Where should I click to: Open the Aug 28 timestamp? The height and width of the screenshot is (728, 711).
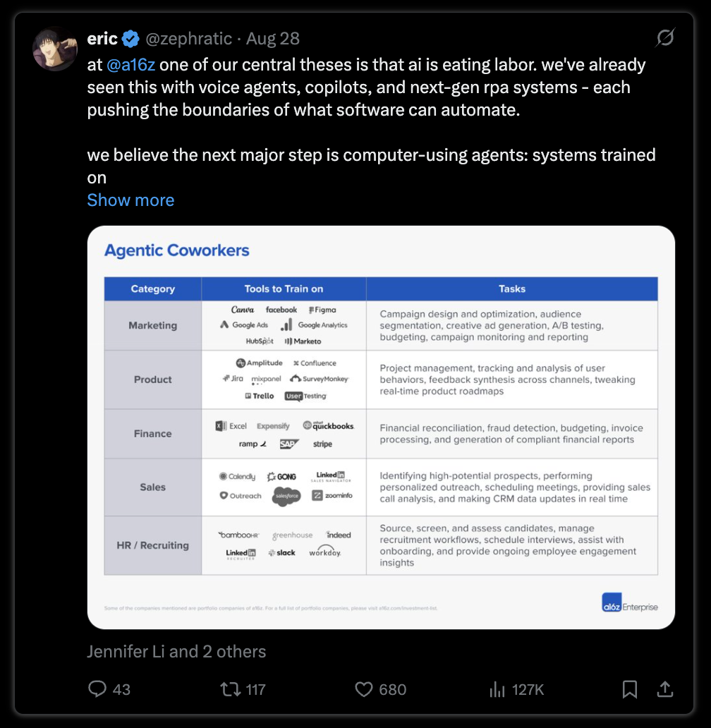273,39
